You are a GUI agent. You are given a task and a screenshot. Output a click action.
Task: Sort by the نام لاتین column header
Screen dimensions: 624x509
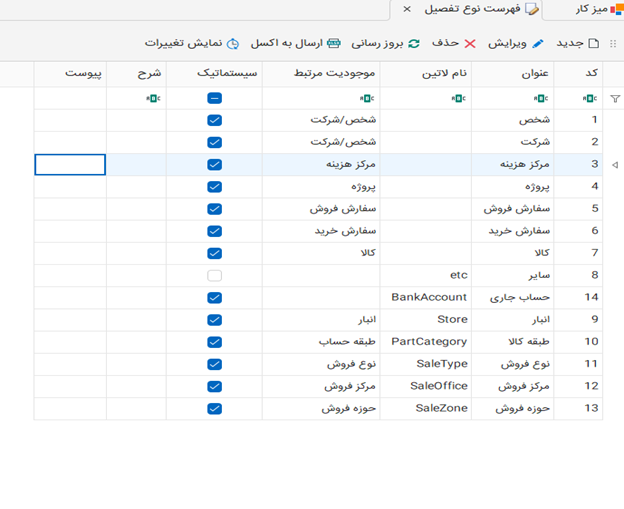(x=426, y=74)
